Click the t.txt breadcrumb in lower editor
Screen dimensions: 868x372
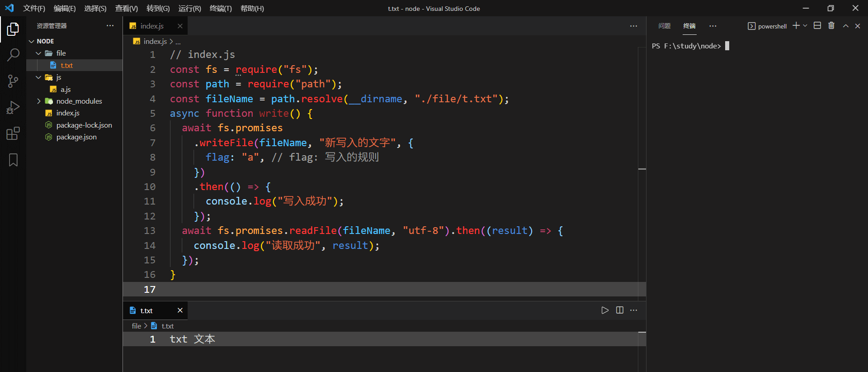[x=167, y=326]
